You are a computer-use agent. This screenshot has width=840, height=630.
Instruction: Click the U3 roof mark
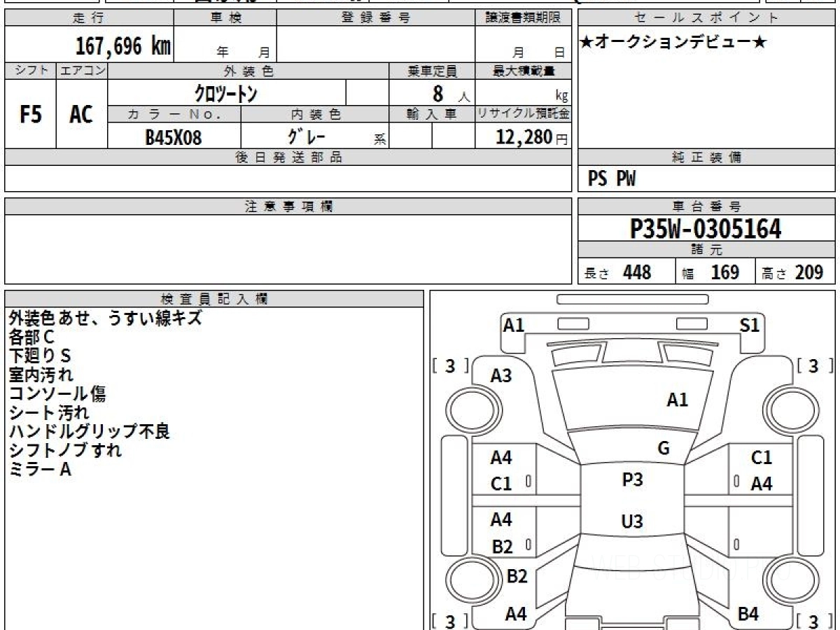pos(632,521)
